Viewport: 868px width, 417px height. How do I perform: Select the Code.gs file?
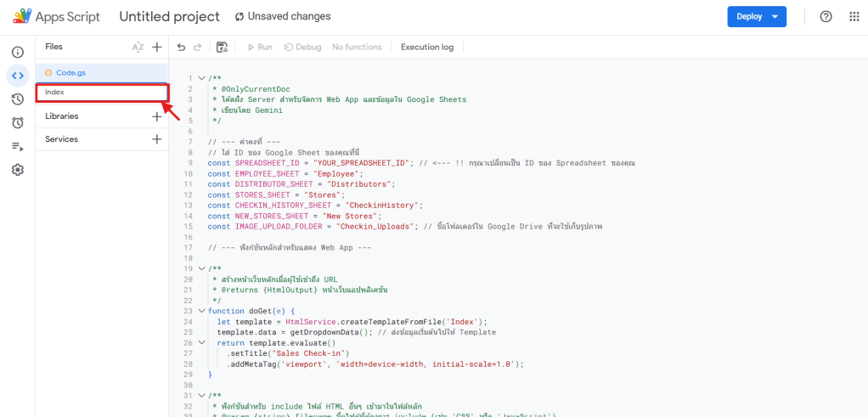pos(70,73)
